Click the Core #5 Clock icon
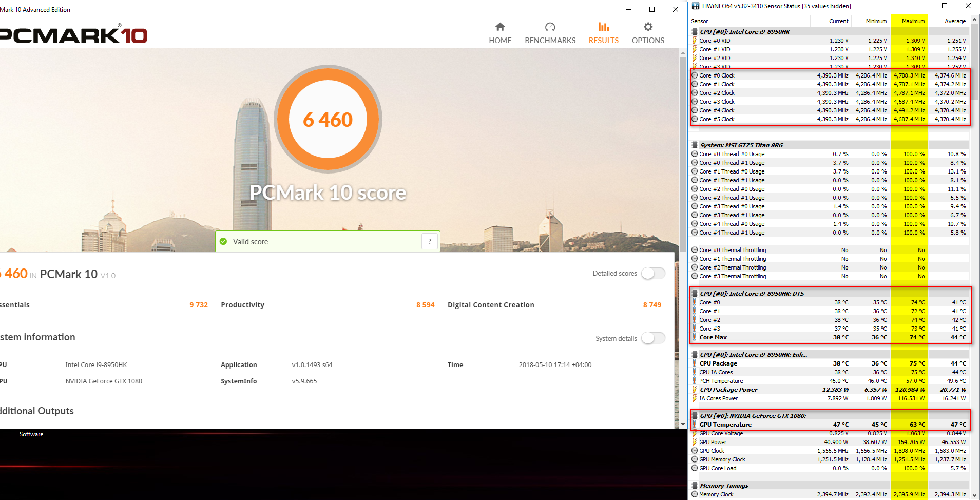980x500 pixels. tap(695, 119)
